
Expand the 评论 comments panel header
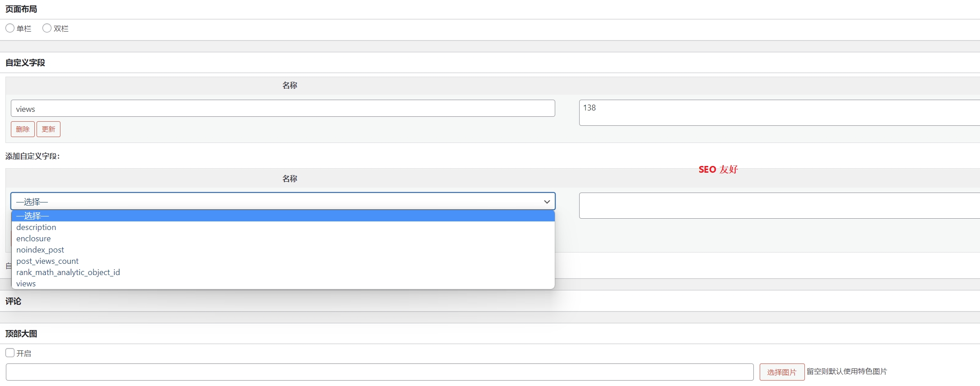coord(14,301)
